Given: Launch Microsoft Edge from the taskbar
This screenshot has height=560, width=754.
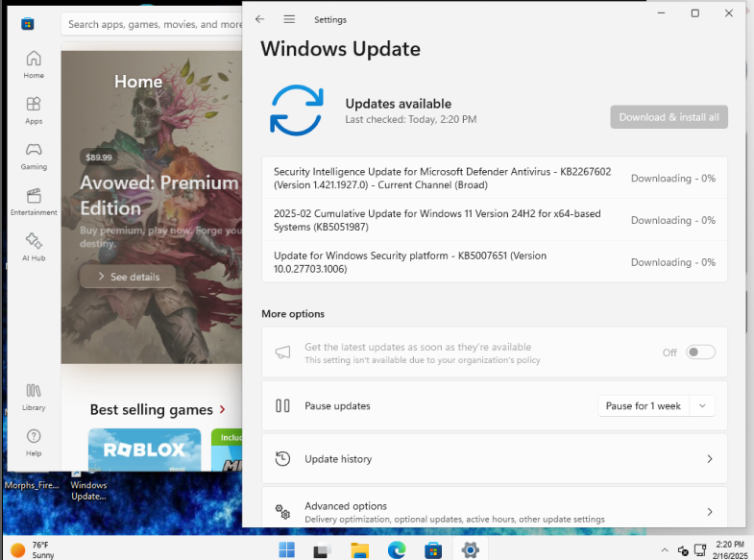Looking at the screenshot, I should (x=397, y=549).
